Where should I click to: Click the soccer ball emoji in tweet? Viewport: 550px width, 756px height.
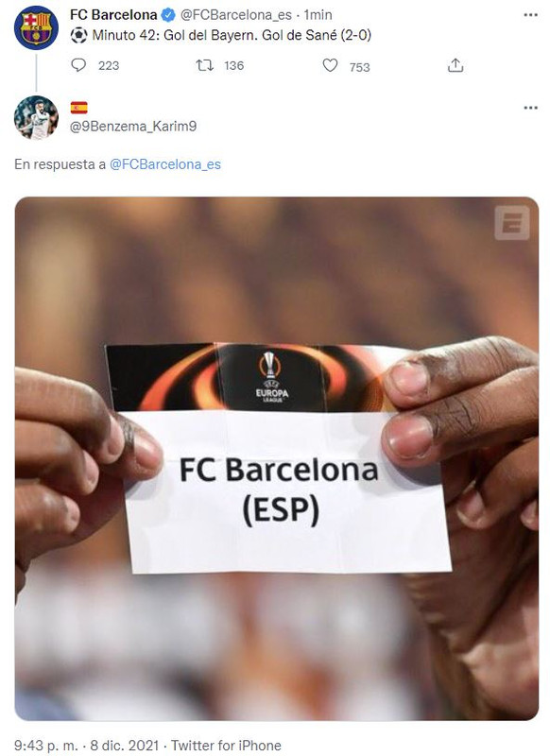[78, 35]
